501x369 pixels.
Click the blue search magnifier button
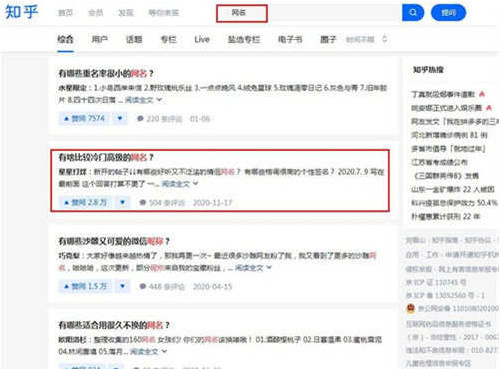413,13
